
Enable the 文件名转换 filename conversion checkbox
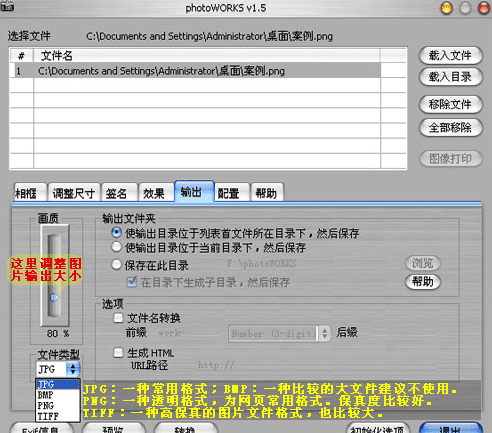[118, 318]
